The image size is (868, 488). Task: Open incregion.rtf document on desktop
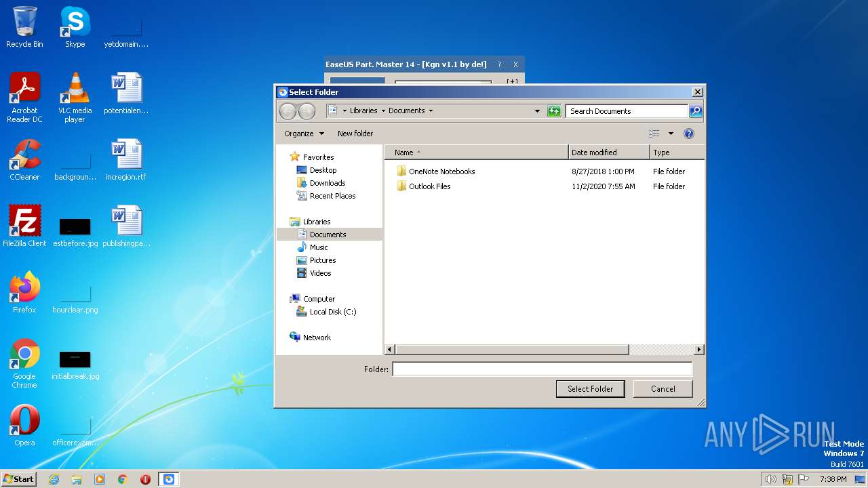[126, 160]
